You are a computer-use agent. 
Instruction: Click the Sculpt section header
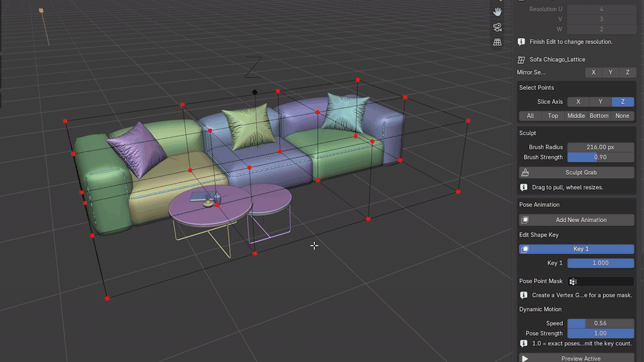click(527, 133)
